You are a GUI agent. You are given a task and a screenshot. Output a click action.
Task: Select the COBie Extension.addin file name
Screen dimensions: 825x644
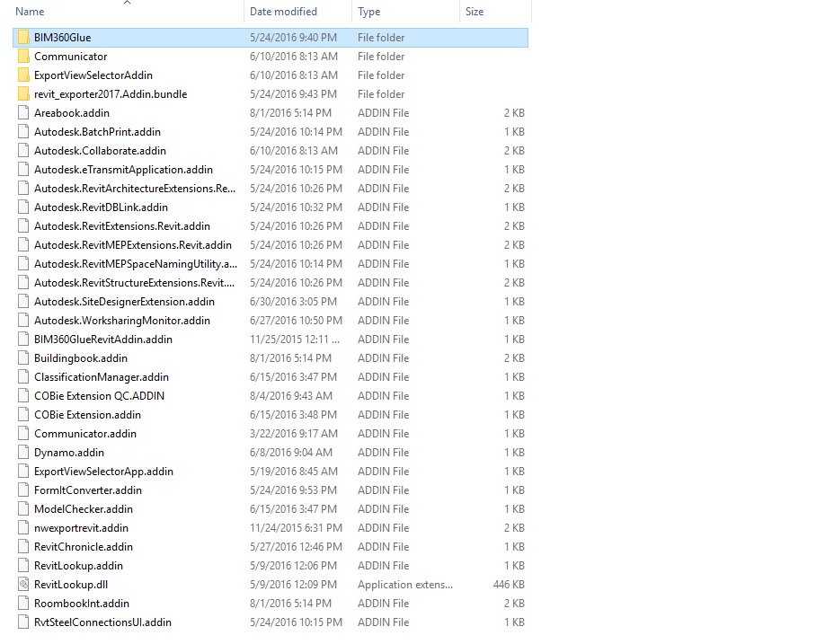pos(87,415)
